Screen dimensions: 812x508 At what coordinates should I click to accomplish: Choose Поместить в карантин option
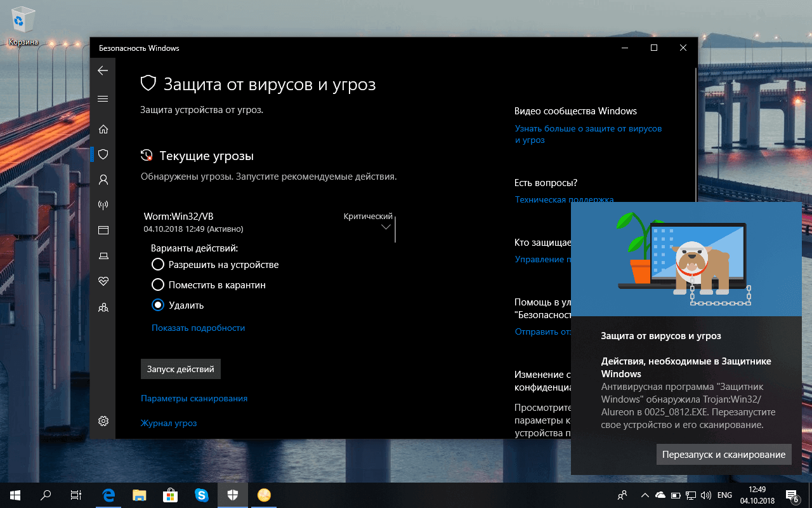point(157,284)
